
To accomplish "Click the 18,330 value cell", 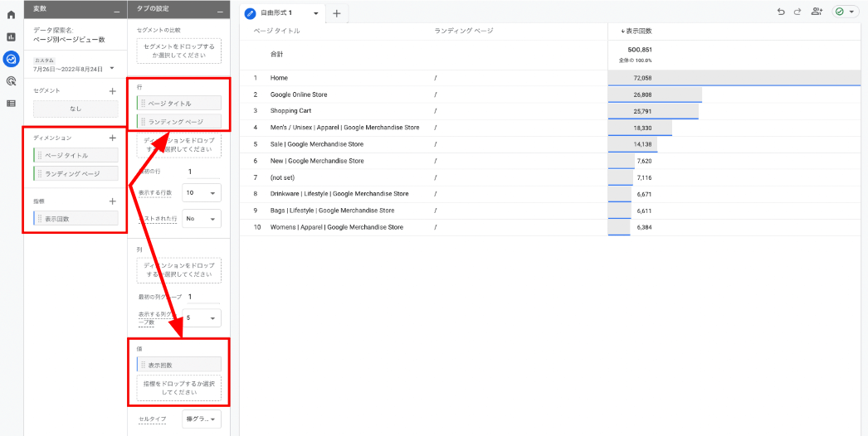I will pyautogui.click(x=642, y=128).
